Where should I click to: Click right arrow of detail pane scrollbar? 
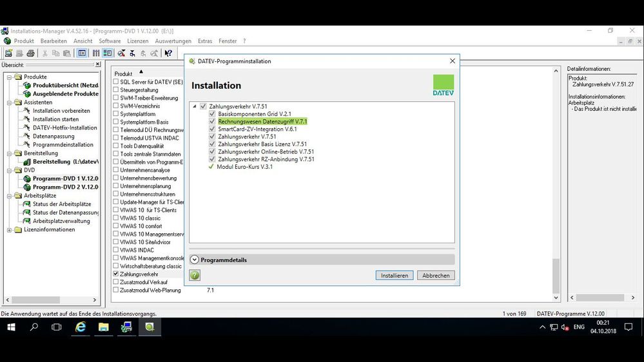coord(633,298)
